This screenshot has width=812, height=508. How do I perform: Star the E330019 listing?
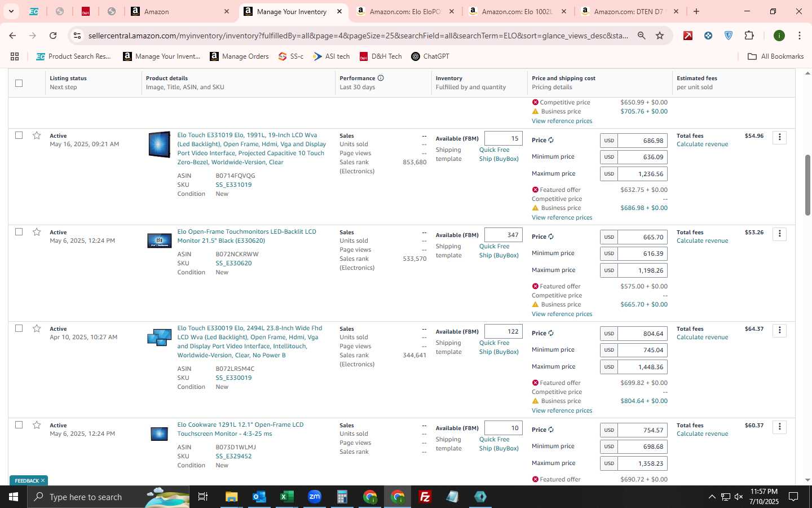37,329
